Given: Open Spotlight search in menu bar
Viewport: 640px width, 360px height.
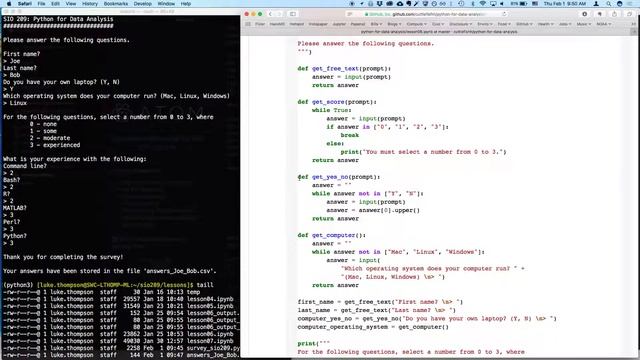Looking at the screenshot, I should [609, 4].
